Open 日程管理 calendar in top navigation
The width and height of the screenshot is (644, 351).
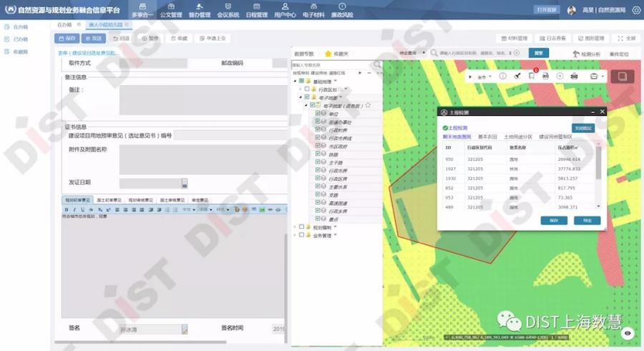[257, 10]
